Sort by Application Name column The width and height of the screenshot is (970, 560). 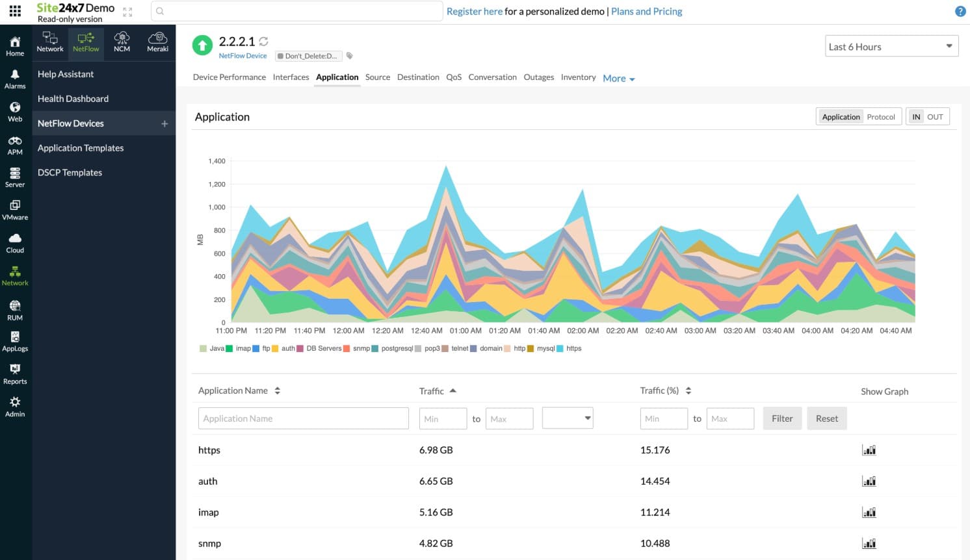coord(239,390)
